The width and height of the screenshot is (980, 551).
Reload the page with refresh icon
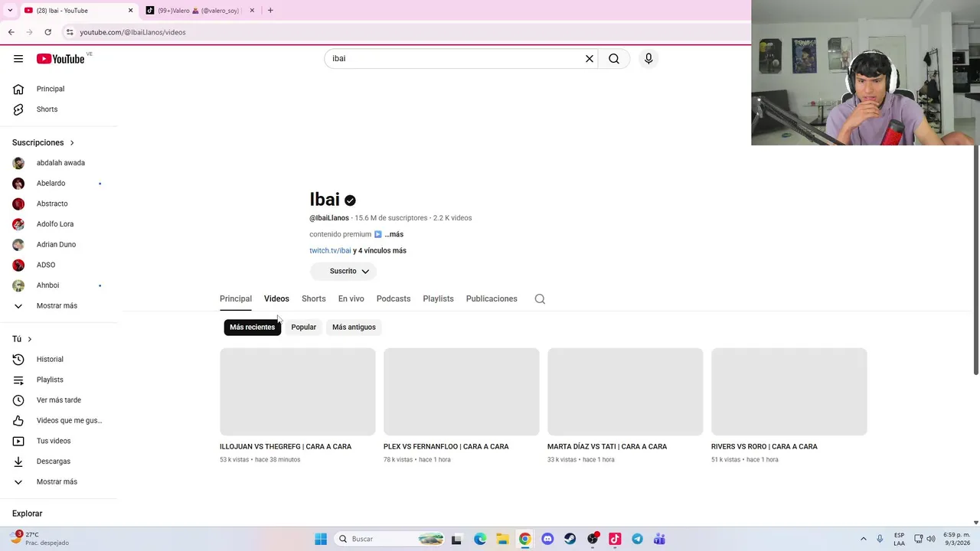[x=47, y=32]
